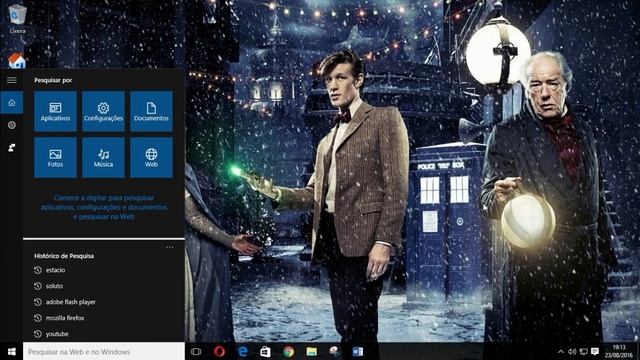
Task: Show hidden system tray icons
Action: (x=561, y=351)
